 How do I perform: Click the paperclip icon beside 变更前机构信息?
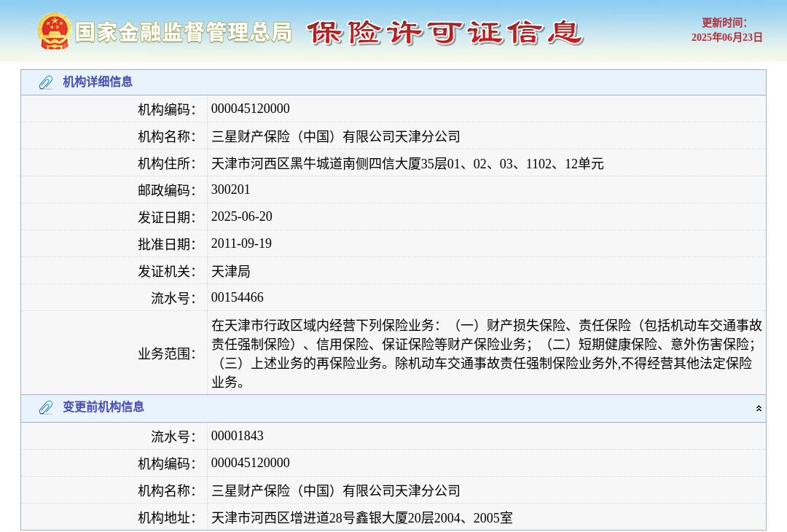click(46, 407)
